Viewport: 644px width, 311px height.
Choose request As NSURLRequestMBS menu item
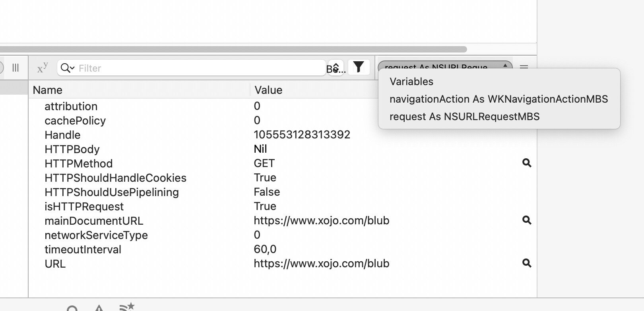(x=464, y=117)
